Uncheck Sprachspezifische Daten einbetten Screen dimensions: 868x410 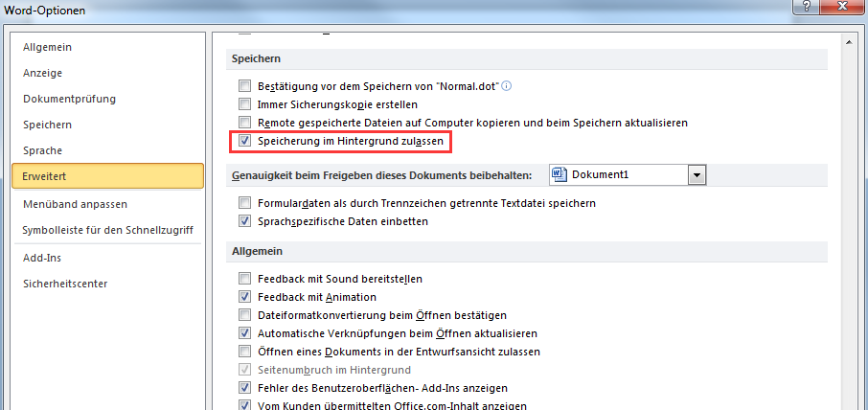click(x=244, y=221)
